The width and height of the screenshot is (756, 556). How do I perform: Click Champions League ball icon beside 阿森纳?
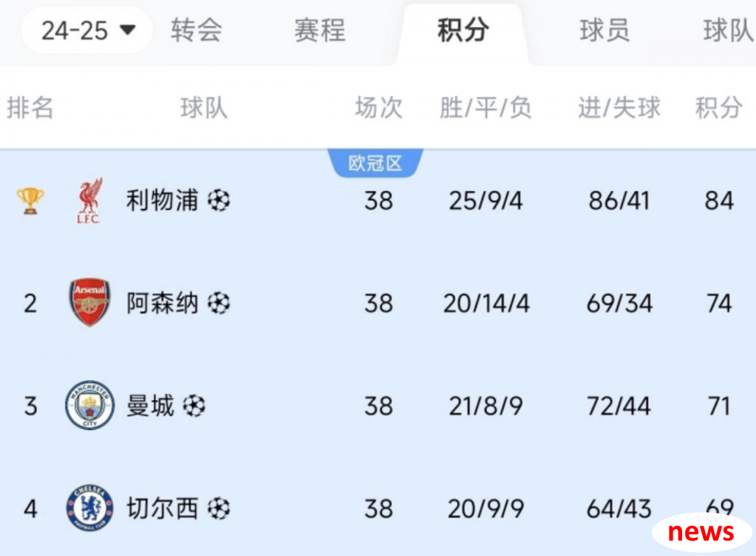219,303
